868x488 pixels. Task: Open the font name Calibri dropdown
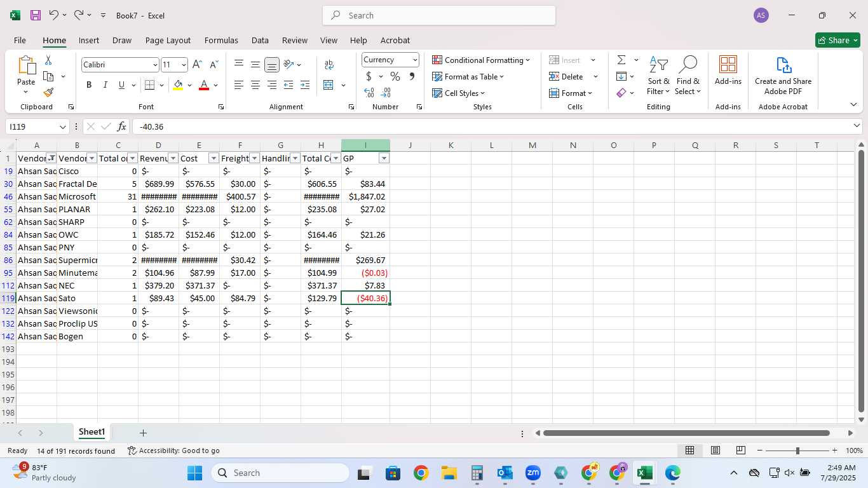click(x=154, y=65)
